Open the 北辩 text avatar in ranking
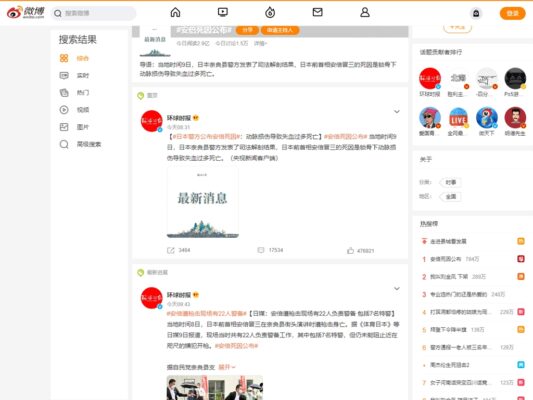The width and height of the screenshot is (533, 400). (x=458, y=79)
